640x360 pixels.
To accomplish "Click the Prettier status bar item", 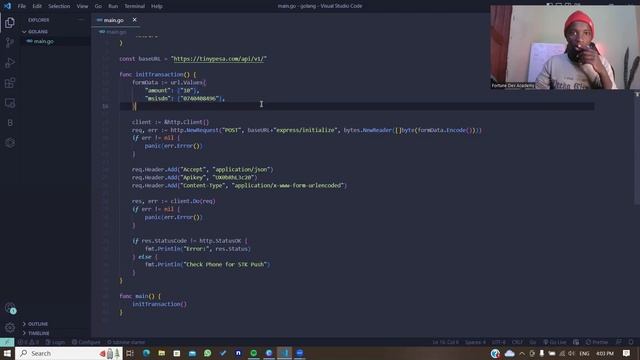I will (x=597, y=342).
